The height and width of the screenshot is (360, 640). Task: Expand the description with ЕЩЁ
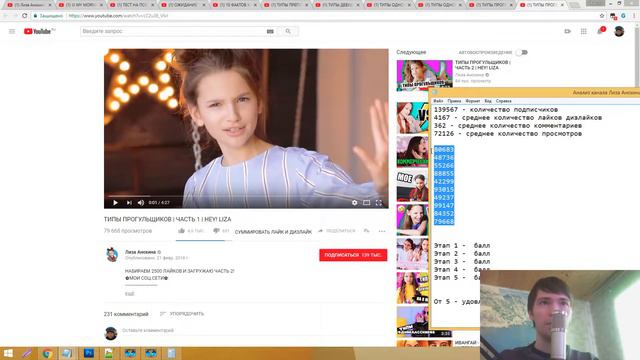[129, 294]
